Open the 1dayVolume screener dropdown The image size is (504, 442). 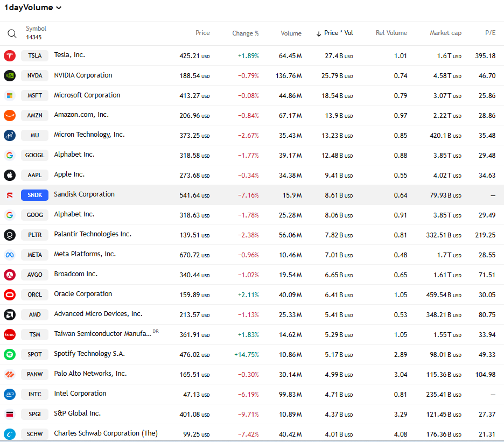pyautogui.click(x=32, y=8)
